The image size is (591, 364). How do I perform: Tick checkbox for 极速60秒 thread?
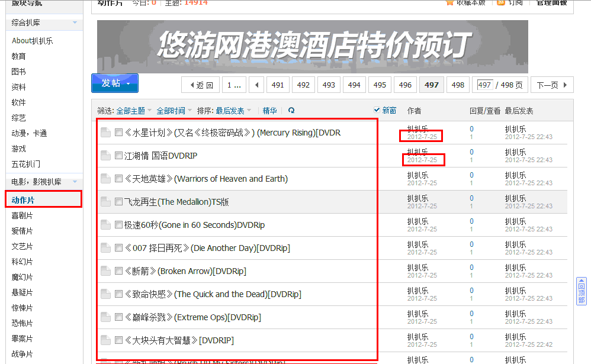[x=118, y=224]
